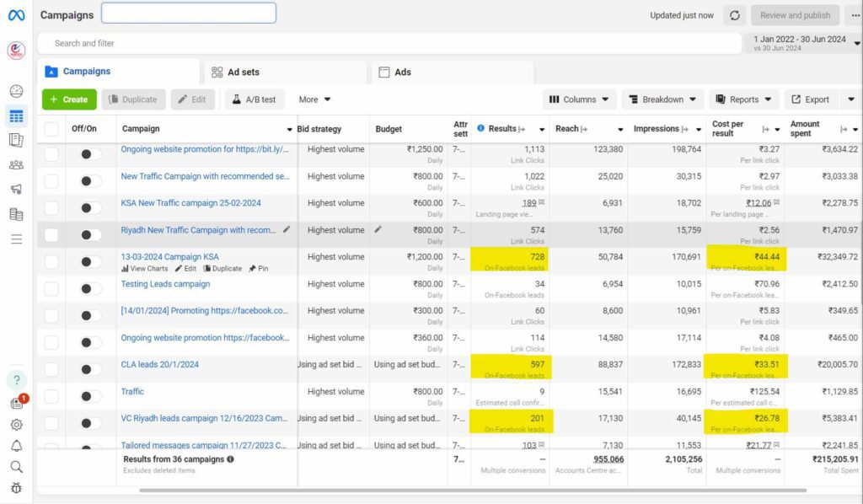
Task: Toggle on the Traffic campaign switch
Action: click(x=91, y=397)
